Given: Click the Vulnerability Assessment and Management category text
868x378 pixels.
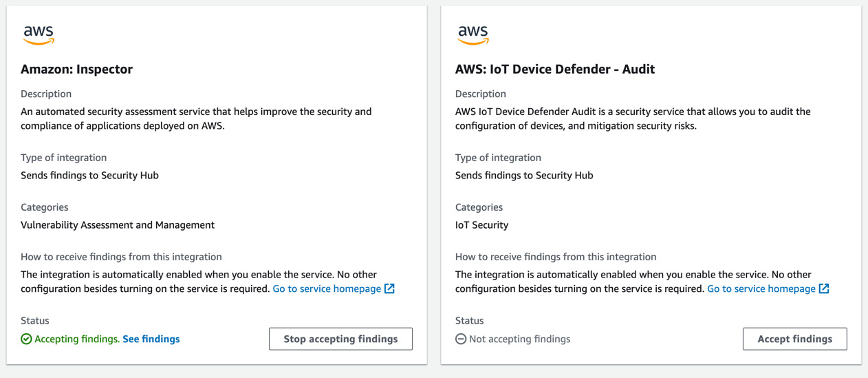Looking at the screenshot, I should click(118, 225).
